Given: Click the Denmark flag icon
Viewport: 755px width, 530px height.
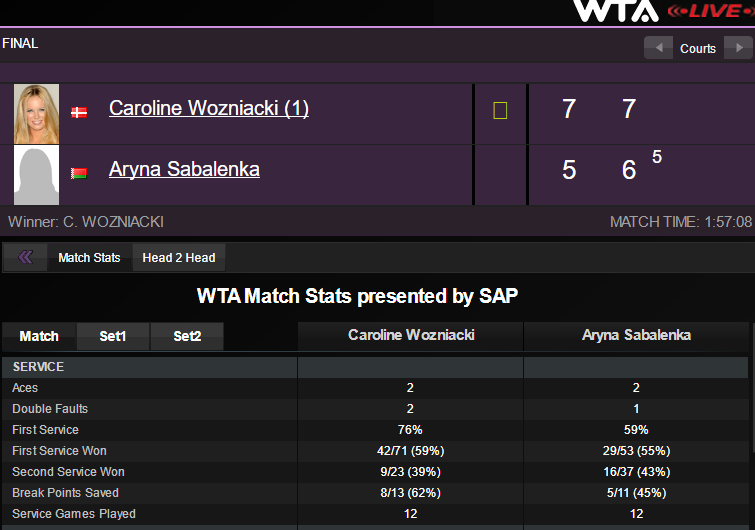Looking at the screenshot, I should [79, 113].
